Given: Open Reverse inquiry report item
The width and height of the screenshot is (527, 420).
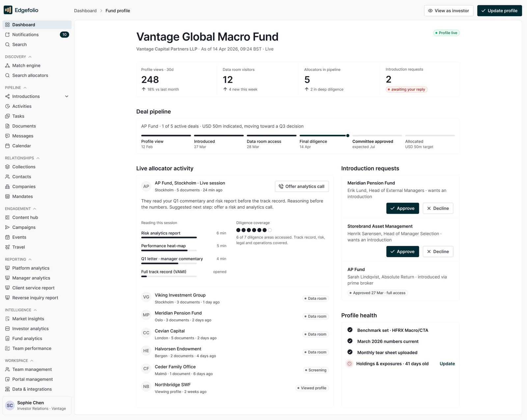Looking at the screenshot, I should point(37,298).
